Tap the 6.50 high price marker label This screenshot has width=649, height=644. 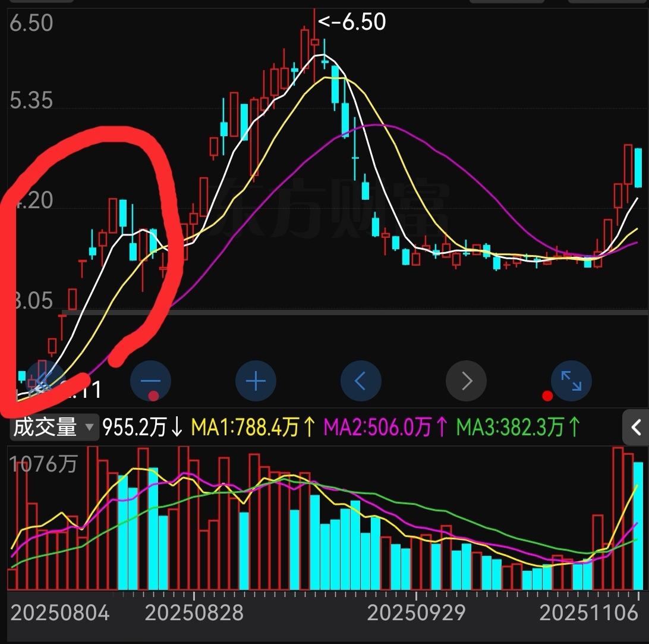(352, 21)
